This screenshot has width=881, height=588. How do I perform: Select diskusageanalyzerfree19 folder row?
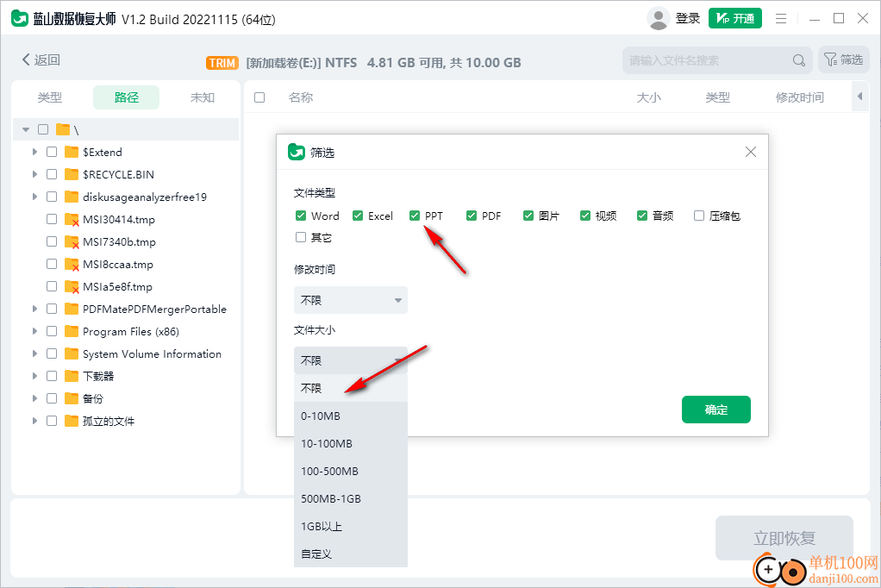[x=127, y=197]
